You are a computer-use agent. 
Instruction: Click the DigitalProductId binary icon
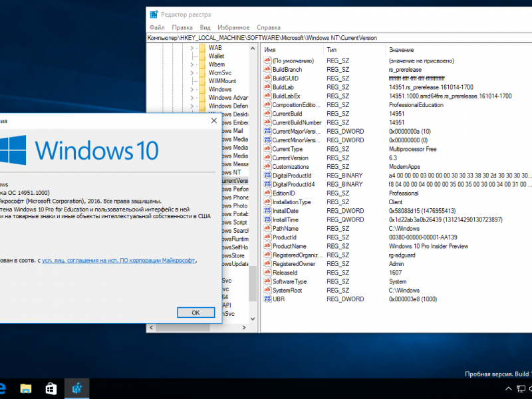[x=267, y=175]
